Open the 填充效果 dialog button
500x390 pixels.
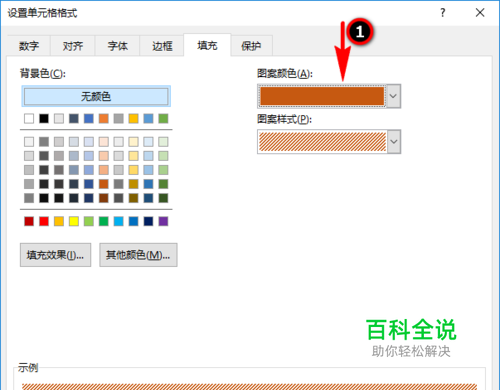55,255
